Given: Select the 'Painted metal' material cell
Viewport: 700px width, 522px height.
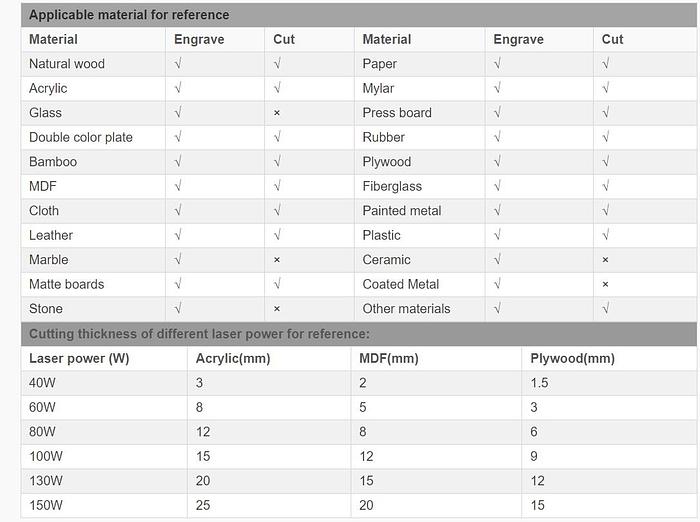Looking at the screenshot, I should coord(402,211).
